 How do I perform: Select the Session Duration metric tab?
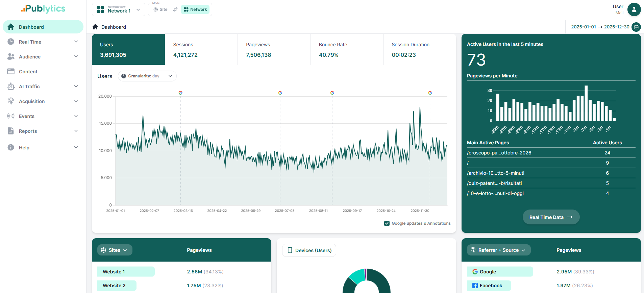pyautogui.click(x=420, y=49)
